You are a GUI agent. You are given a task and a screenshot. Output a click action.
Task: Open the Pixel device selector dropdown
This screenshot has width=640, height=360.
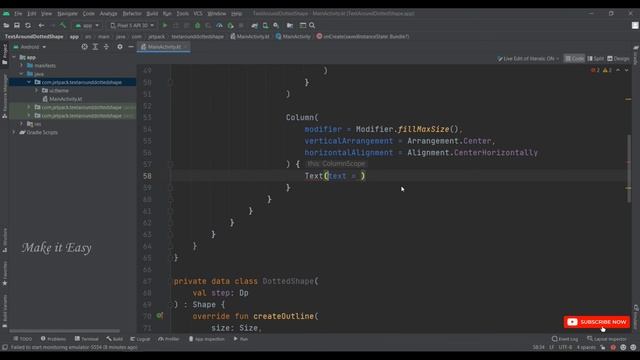tap(132, 25)
